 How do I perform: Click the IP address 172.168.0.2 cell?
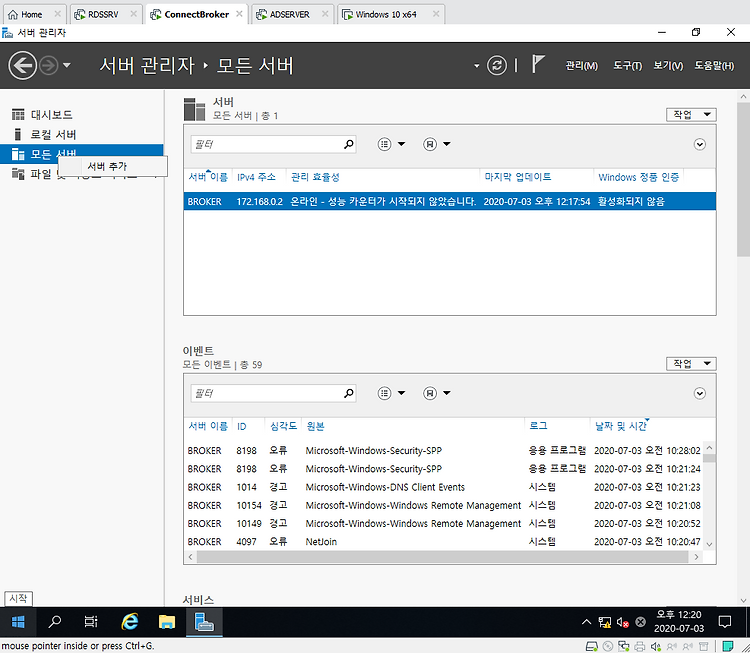(x=260, y=201)
